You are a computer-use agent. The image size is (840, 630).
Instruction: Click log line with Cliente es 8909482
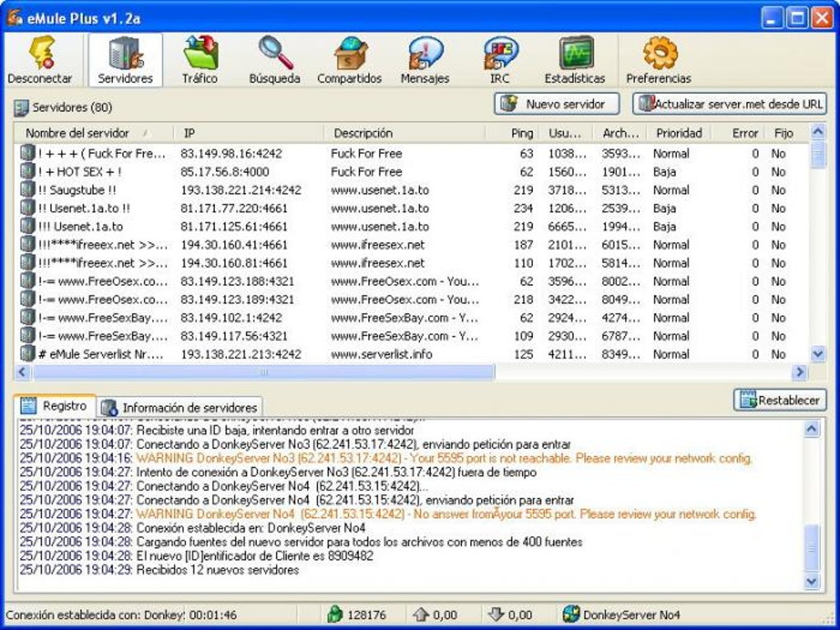coord(197,556)
